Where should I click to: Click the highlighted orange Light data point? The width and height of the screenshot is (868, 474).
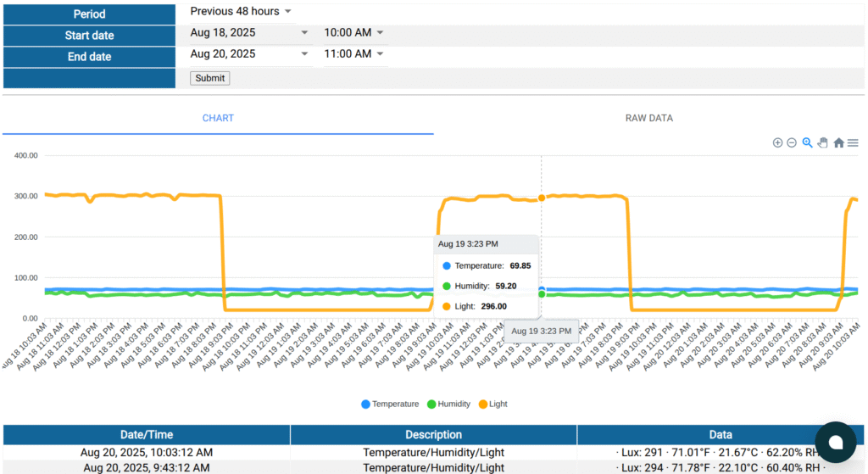tap(542, 198)
